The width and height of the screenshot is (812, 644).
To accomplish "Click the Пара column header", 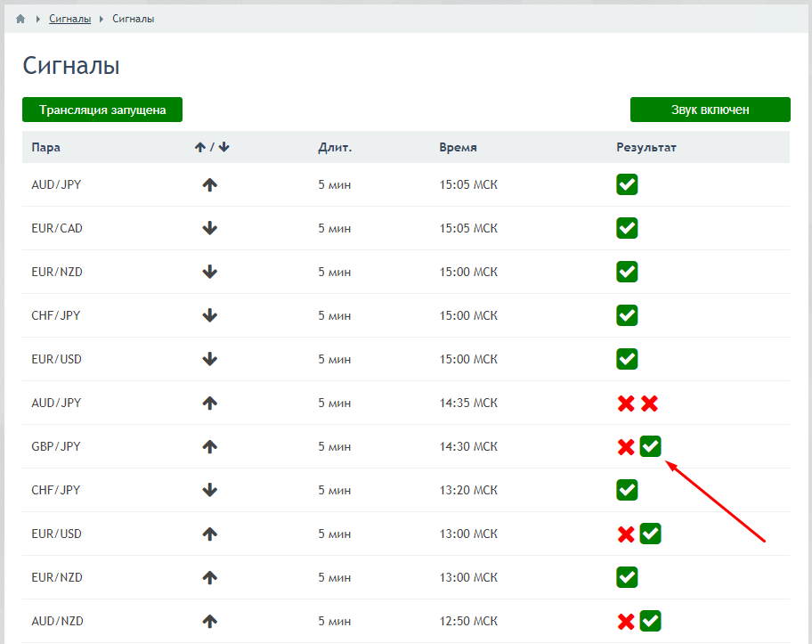I will pos(46,148).
